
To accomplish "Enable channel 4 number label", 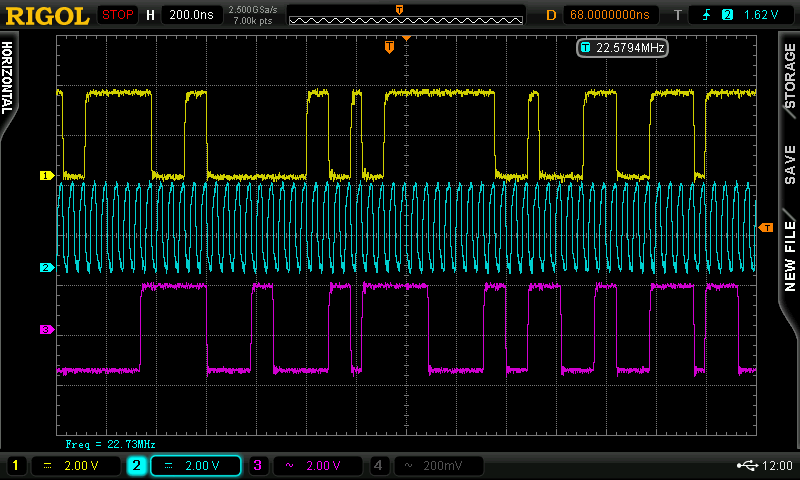I will [378, 465].
